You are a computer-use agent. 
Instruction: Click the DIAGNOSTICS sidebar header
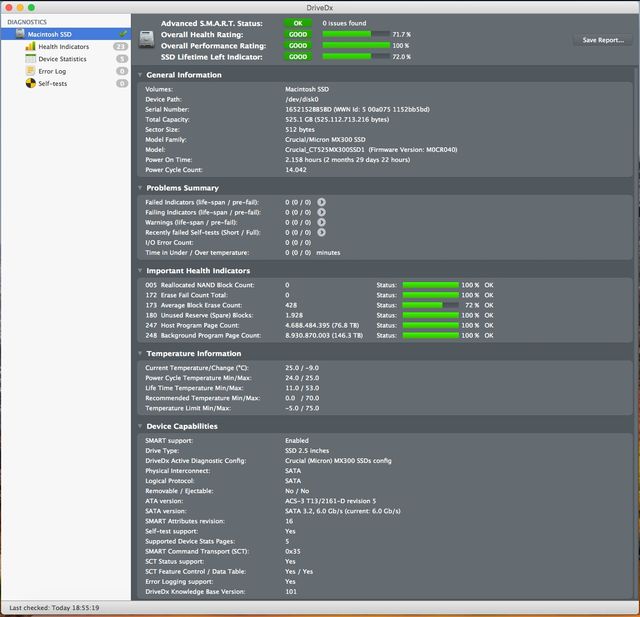(27, 22)
